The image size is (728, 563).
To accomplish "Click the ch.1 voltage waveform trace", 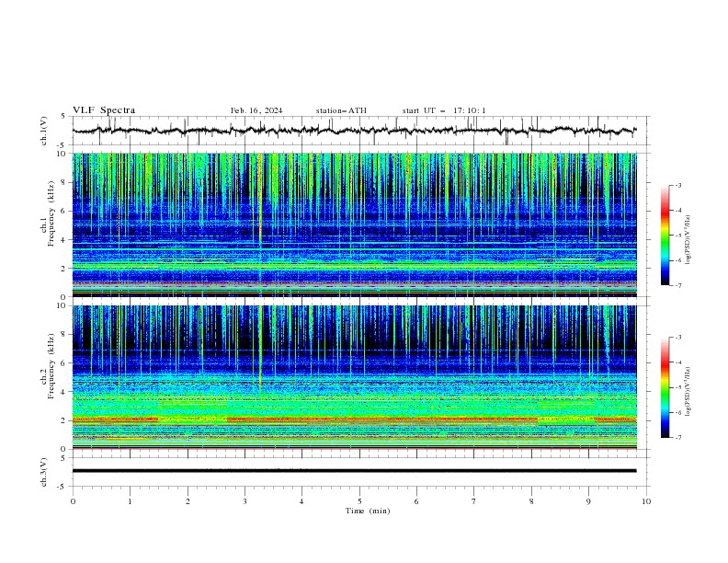I will pyautogui.click(x=354, y=131).
